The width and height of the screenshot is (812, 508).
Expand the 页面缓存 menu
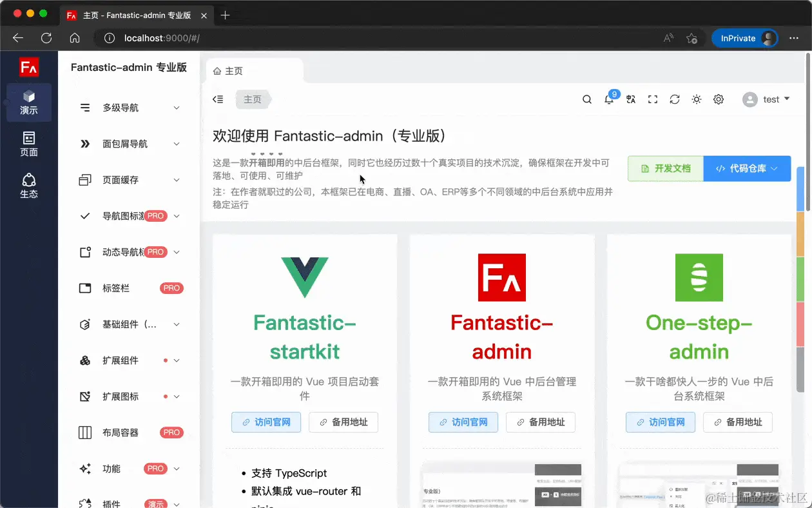tap(129, 180)
